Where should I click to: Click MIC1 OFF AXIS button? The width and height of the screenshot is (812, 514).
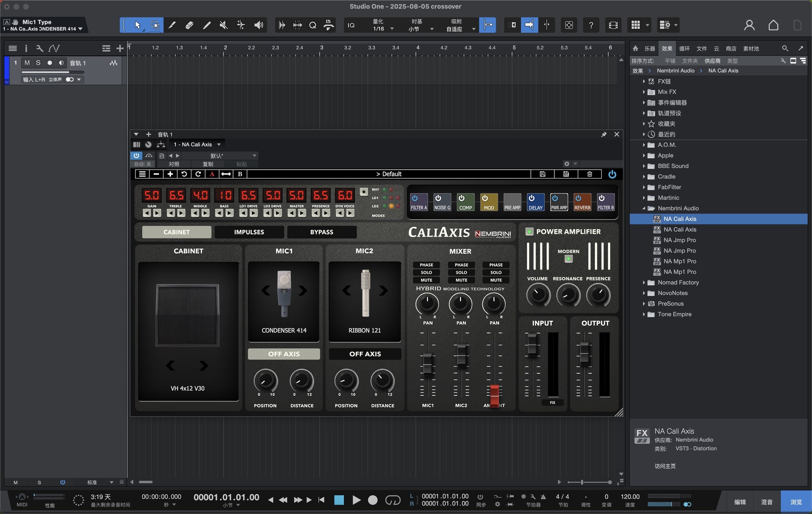(x=284, y=354)
